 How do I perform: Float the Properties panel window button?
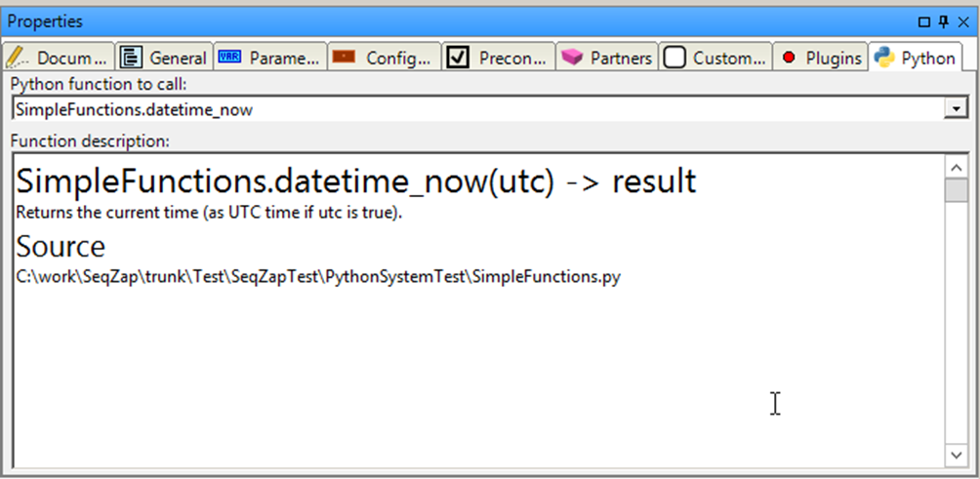point(923,22)
